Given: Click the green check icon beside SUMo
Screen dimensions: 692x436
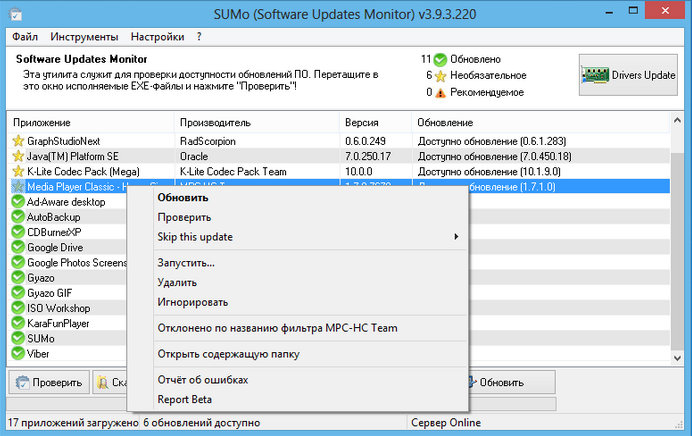Looking at the screenshot, I should [18, 338].
